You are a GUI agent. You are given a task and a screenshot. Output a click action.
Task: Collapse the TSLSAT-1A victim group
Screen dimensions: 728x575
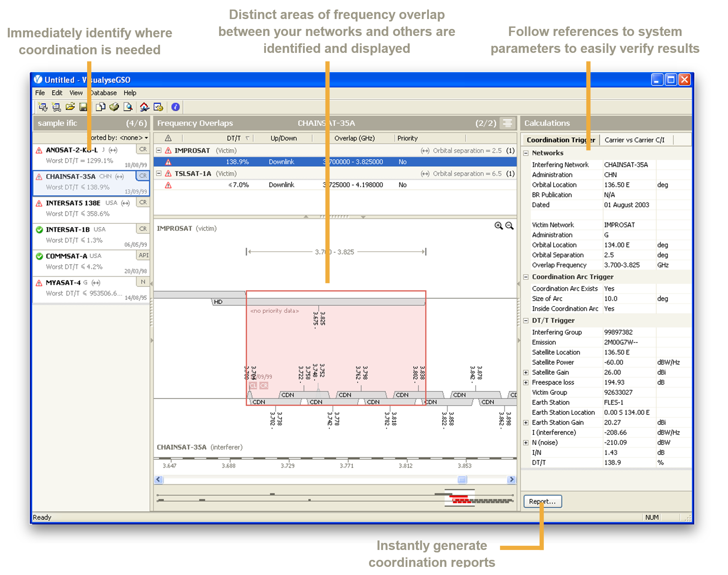coord(159,173)
